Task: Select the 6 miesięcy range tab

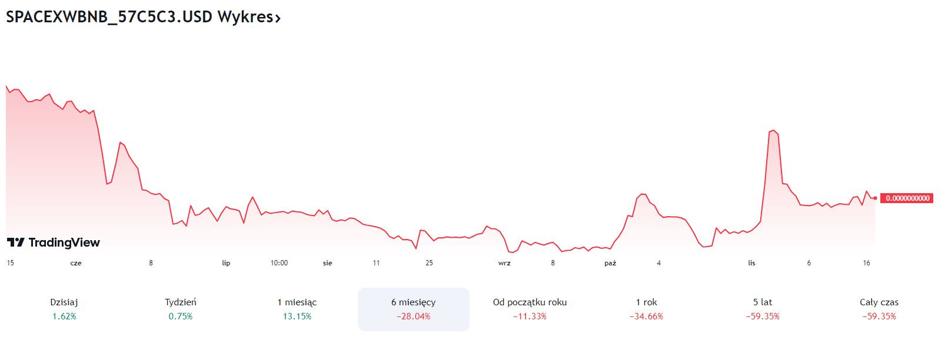Action: tap(414, 309)
